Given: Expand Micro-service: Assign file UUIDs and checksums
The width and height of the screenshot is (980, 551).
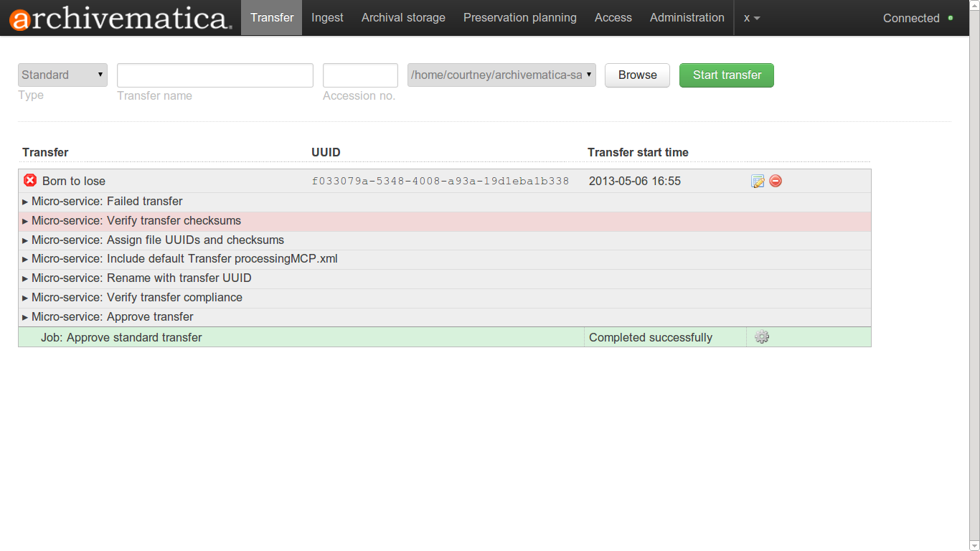Looking at the screenshot, I should 157,240.
